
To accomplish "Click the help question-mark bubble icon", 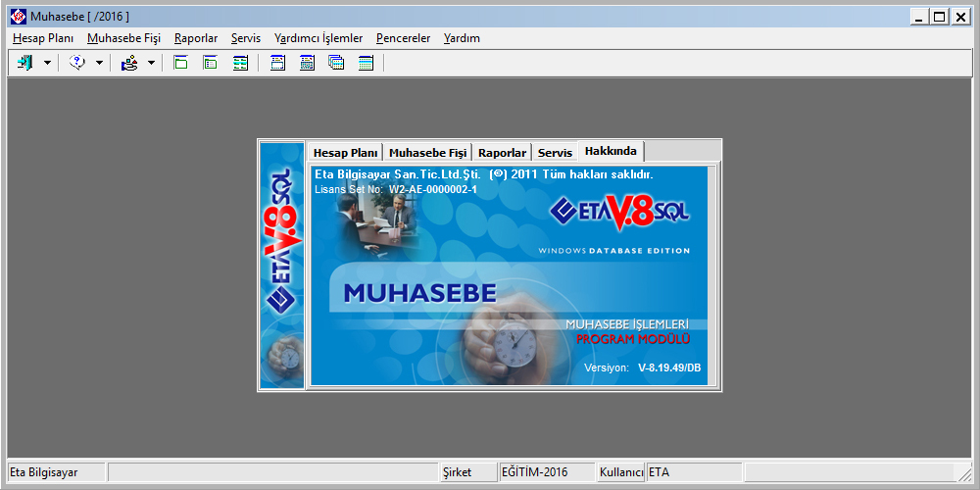I will [x=76, y=63].
